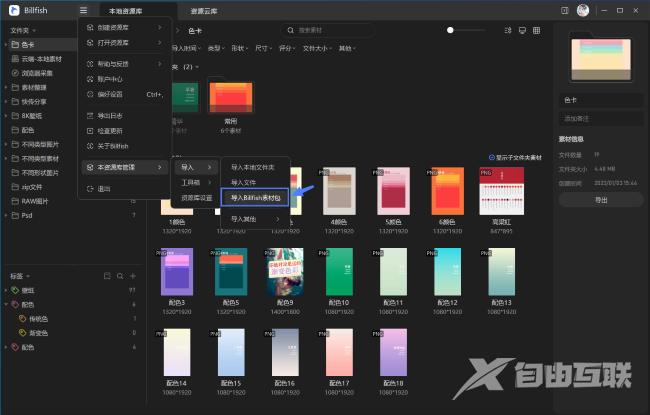Open the user avatar profile
Viewport: 650px width, 415px height.
click(x=583, y=10)
